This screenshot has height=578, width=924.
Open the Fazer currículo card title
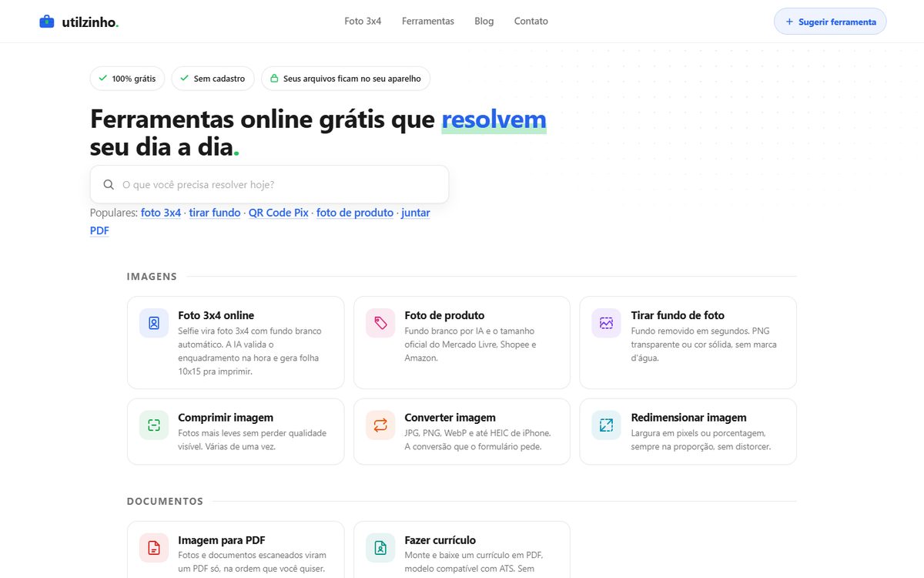pyautogui.click(x=440, y=540)
